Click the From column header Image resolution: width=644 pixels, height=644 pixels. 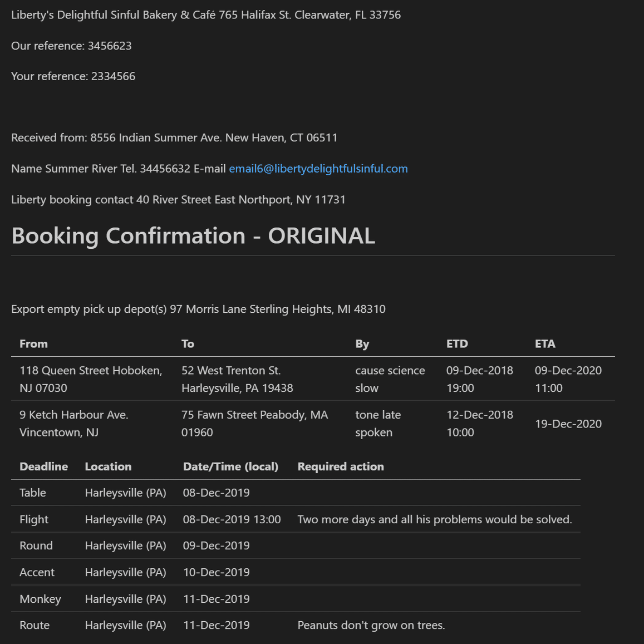[33, 344]
